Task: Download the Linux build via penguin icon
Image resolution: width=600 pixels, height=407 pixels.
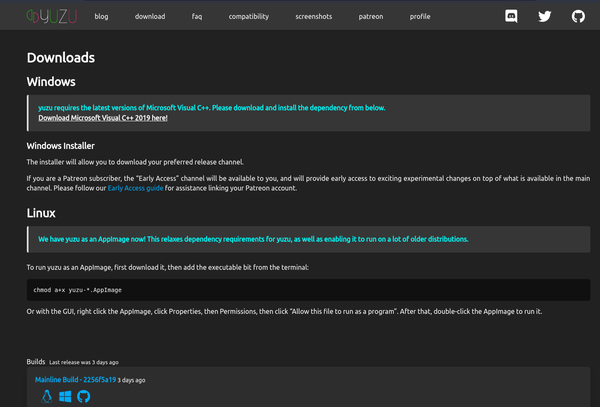Action: (46, 396)
